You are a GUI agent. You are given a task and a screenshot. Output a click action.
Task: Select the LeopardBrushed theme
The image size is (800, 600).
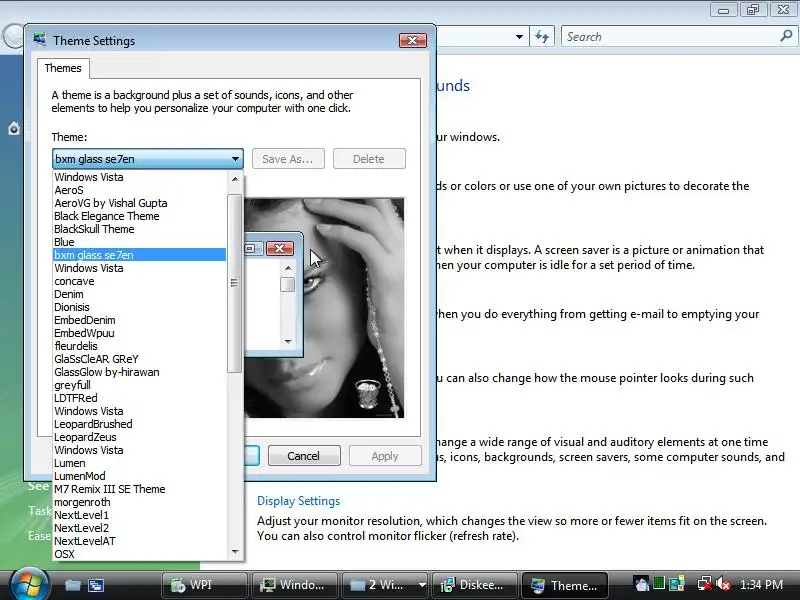pos(139,424)
